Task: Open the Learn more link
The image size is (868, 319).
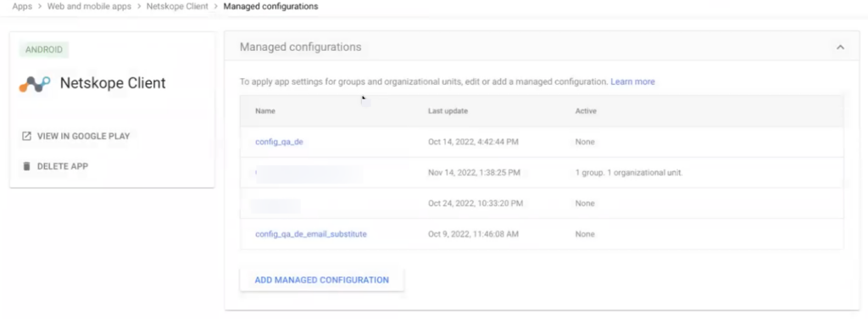Action: [x=632, y=81]
